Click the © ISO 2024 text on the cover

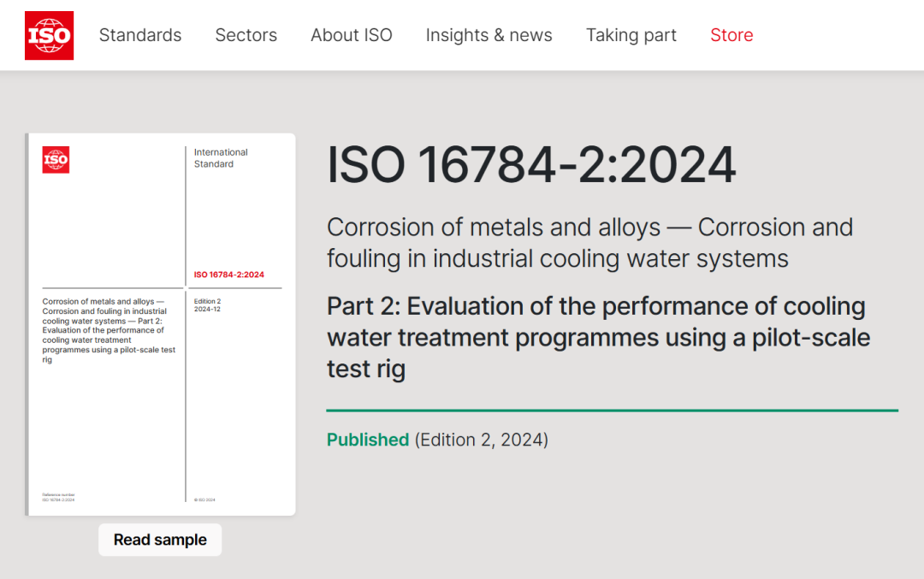click(x=204, y=499)
